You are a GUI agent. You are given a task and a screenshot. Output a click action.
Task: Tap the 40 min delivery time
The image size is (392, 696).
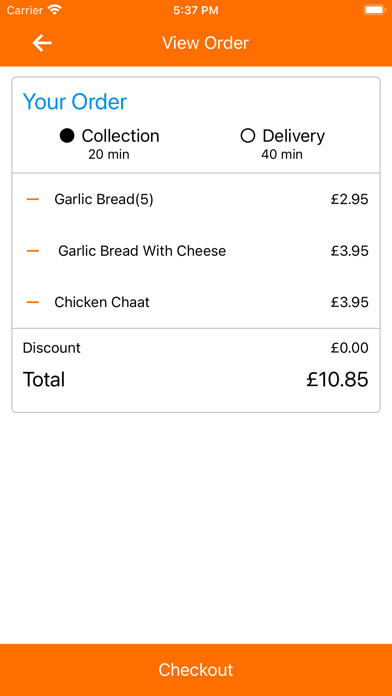point(282,154)
